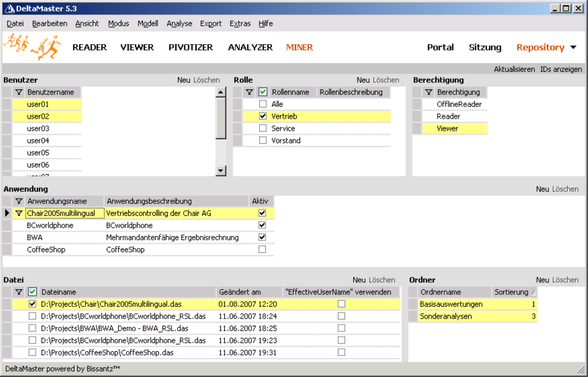
Task: Click Neu in the Anwendung section
Action: click(542, 189)
